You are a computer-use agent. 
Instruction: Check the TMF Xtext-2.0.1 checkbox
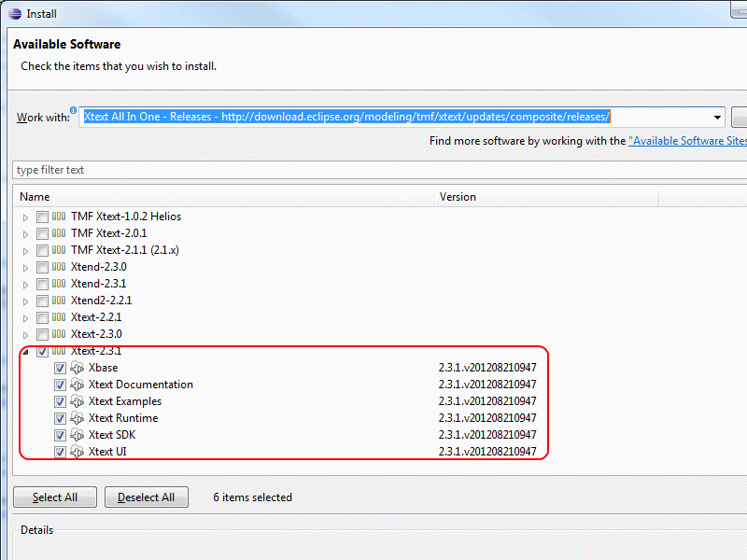click(42, 234)
